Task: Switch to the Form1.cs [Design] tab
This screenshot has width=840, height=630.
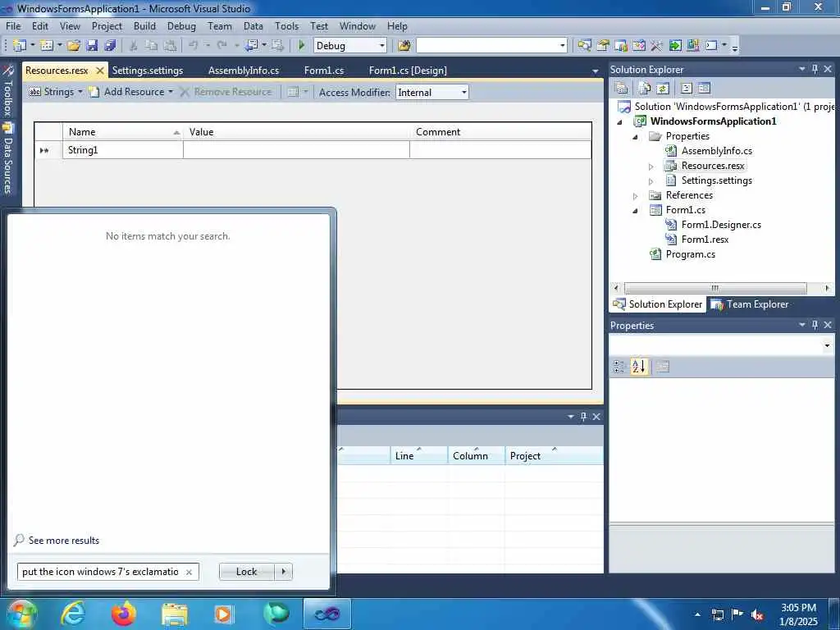Action: pos(408,71)
